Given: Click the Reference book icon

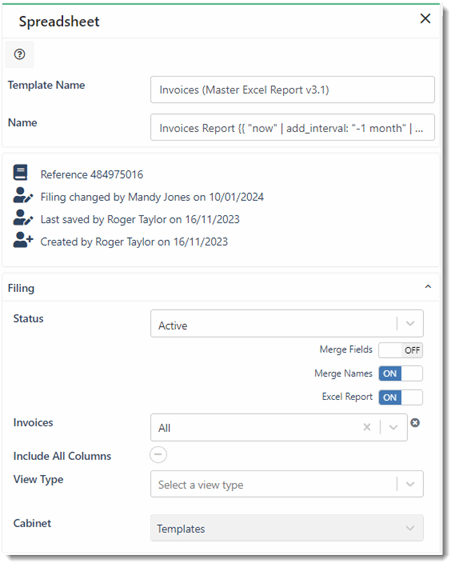Looking at the screenshot, I should click(x=20, y=172).
